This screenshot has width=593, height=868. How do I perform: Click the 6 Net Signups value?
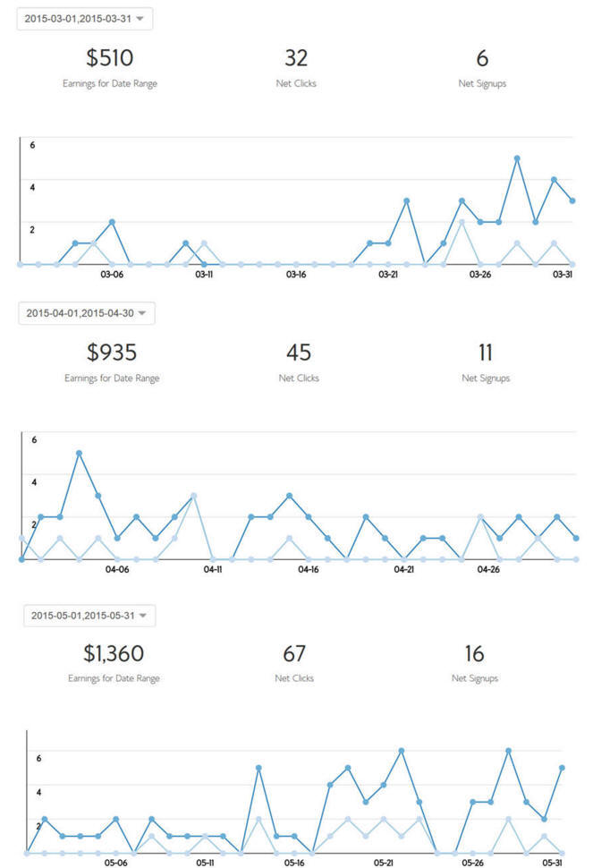pyautogui.click(x=482, y=59)
